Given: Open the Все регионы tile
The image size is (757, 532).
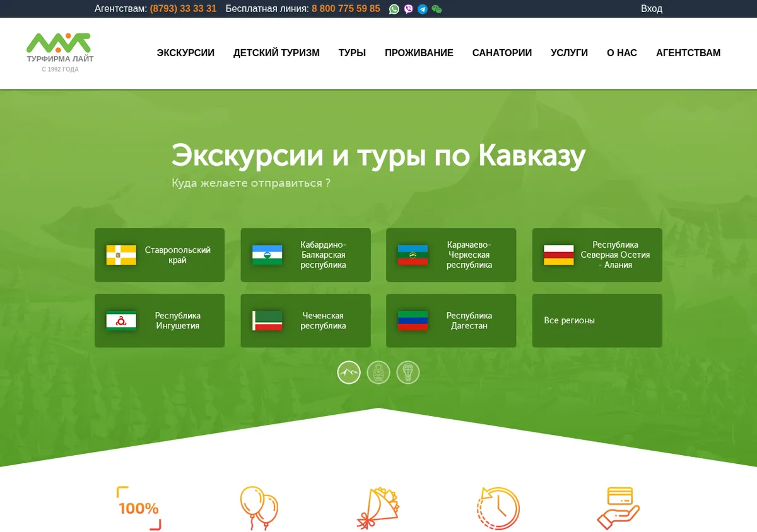Looking at the screenshot, I should [x=597, y=321].
